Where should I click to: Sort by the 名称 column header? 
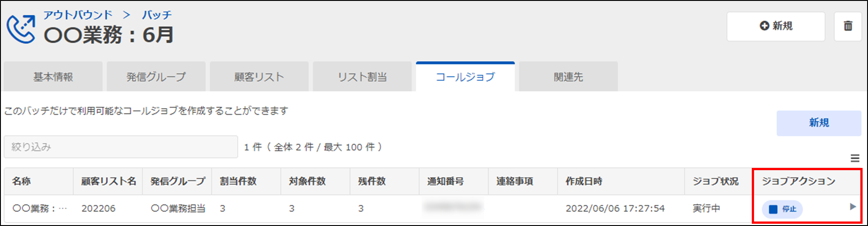coord(22,181)
